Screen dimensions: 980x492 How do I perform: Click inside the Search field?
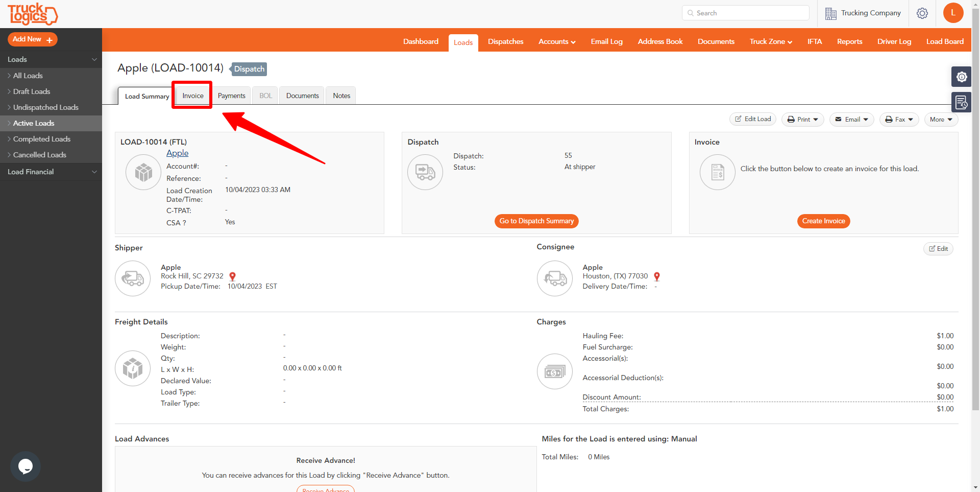coord(745,13)
